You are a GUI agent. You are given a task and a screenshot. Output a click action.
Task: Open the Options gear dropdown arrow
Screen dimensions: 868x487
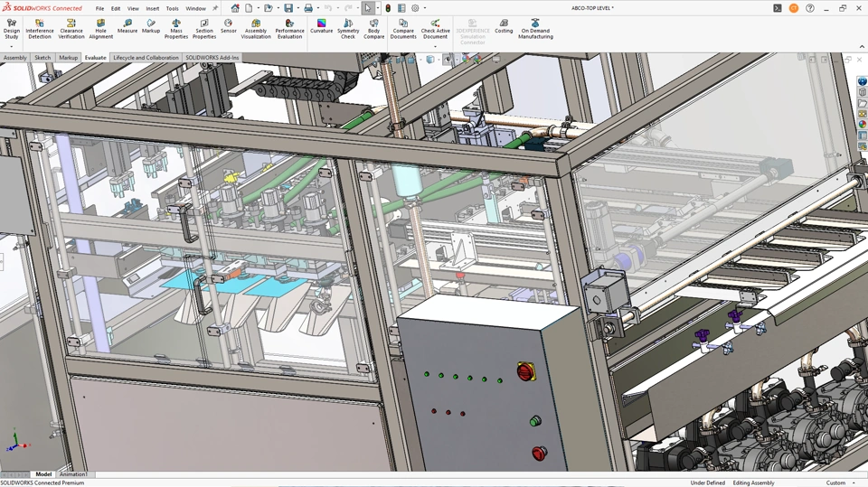pos(425,8)
